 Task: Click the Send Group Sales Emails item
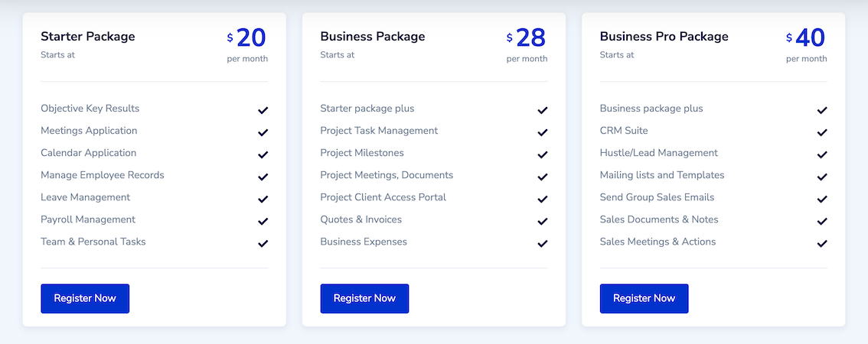coord(657,197)
